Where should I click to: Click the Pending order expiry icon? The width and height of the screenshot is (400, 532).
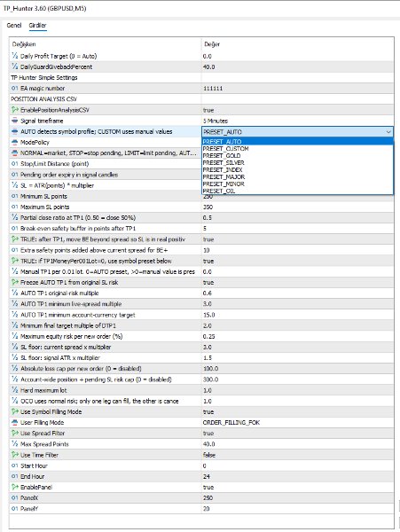coord(14,175)
